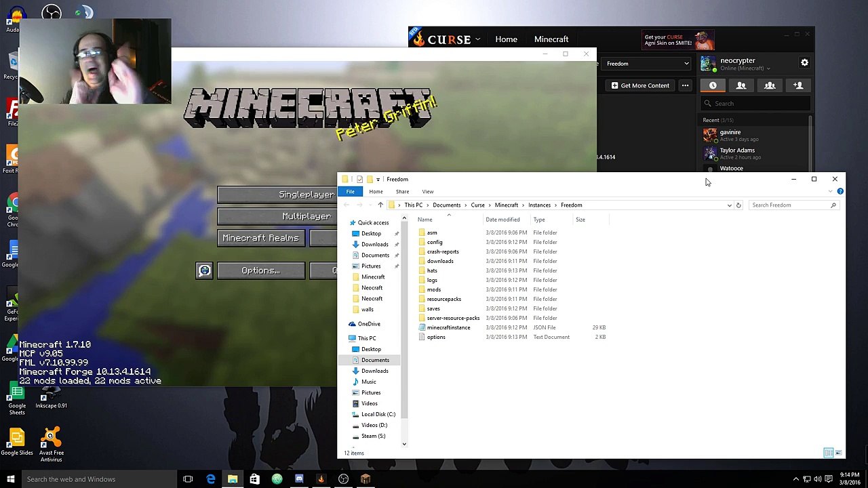Click Instances in address breadcrumb

[540, 205]
